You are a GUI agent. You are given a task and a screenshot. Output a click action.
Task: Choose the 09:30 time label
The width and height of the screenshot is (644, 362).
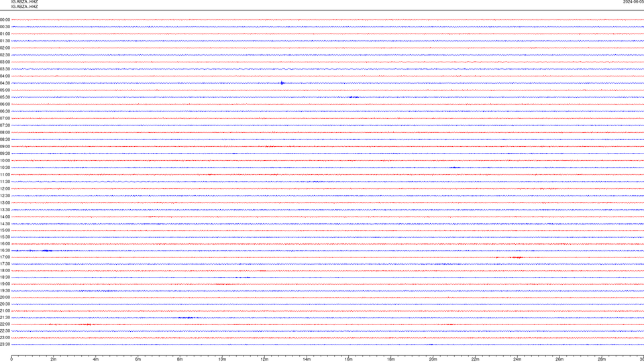[5, 154]
